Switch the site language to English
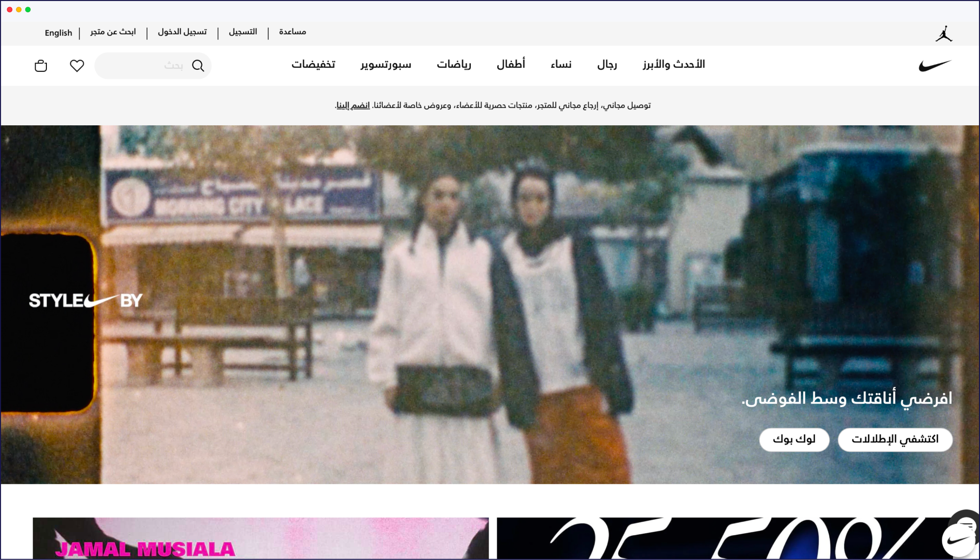Viewport: 980px width, 560px height. [x=58, y=33]
